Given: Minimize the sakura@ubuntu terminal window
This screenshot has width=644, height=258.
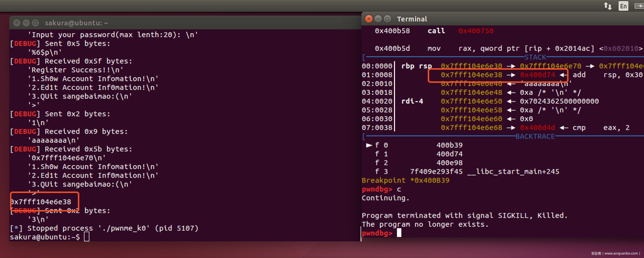Looking at the screenshot, I should 26,23.
